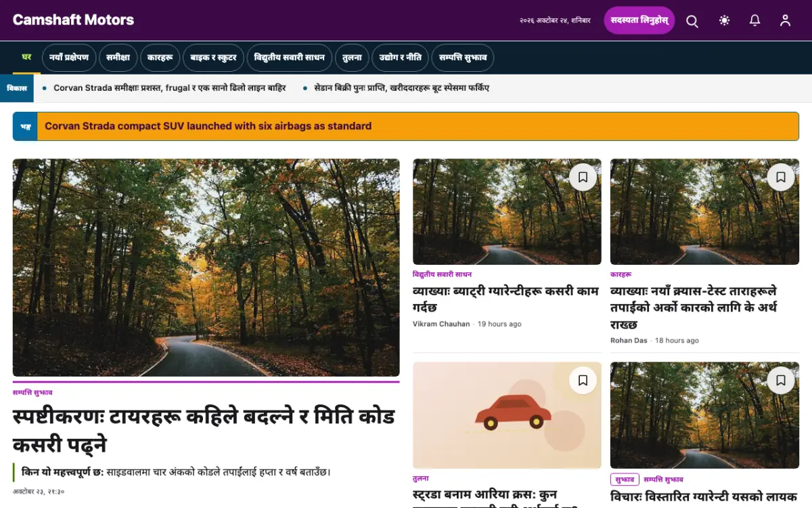The width and height of the screenshot is (812, 508).
Task: Open headline ब्याट्री ग्यारेन्टीहरू कसरी काम गर्दछ
Action: [506, 299]
